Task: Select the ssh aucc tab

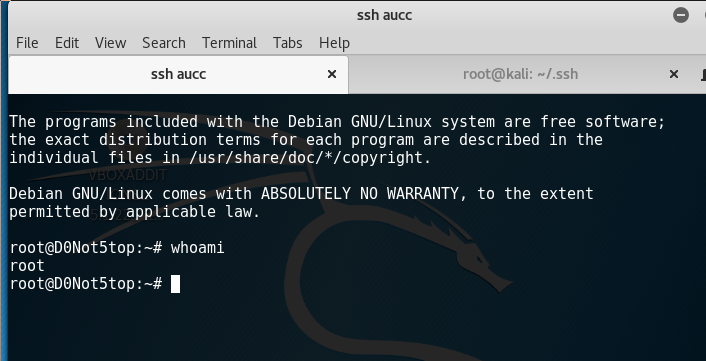Action: pos(178,74)
